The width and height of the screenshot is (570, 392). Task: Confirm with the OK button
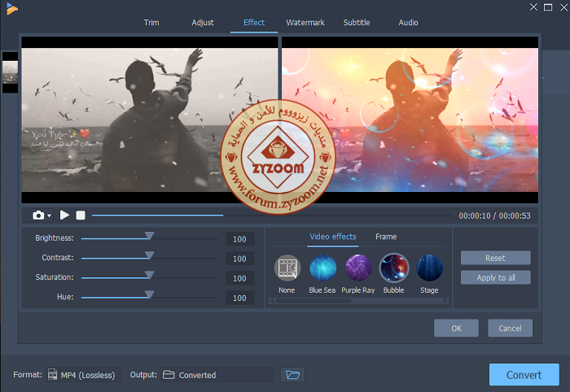tap(456, 328)
